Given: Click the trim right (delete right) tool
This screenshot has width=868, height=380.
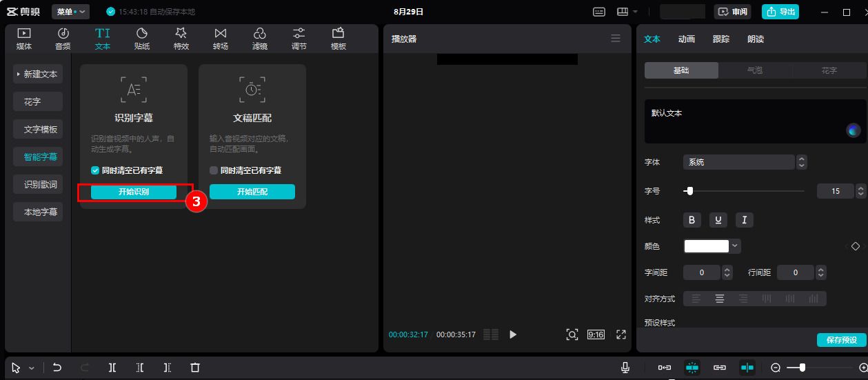Looking at the screenshot, I should [x=168, y=368].
